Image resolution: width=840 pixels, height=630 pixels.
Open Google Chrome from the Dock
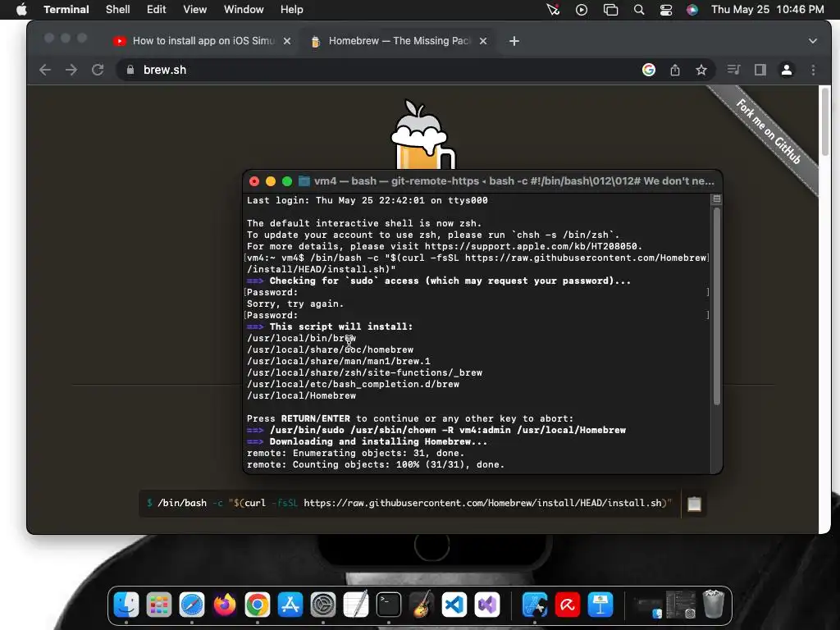(257, 605)
